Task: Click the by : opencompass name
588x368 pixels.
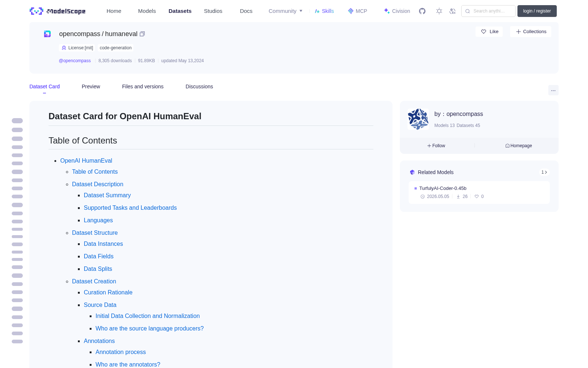Action: (x=459, y=114)
